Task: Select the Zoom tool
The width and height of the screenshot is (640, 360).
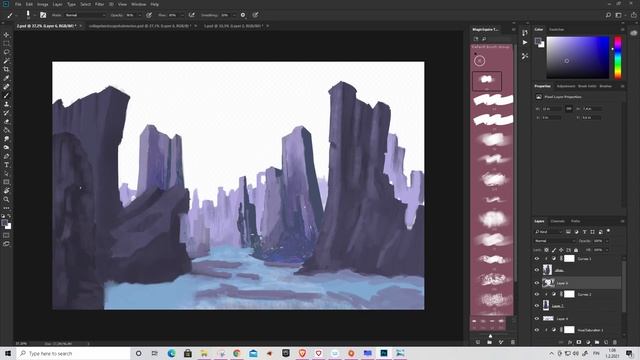Action: pyautogui.click(x=6, y=200)
